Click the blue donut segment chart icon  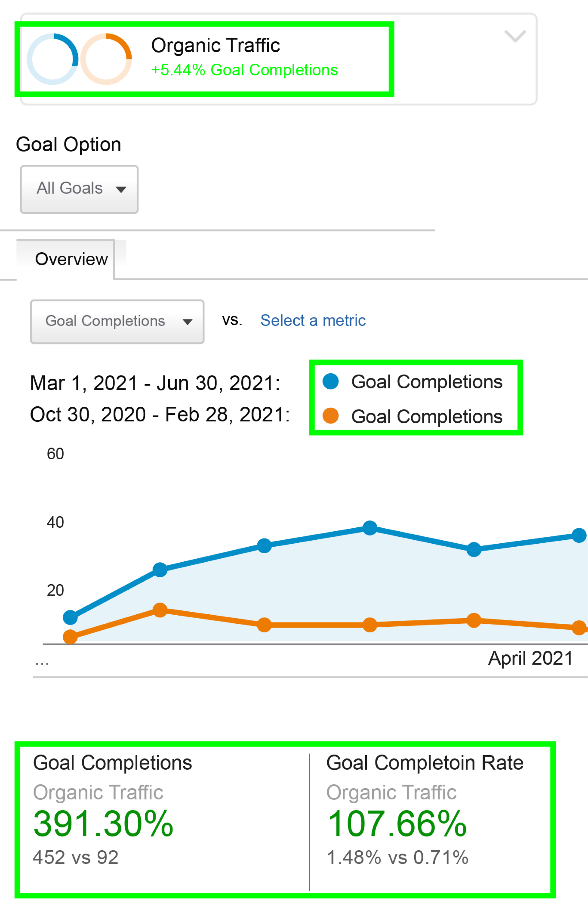click(x=53, y=59)
